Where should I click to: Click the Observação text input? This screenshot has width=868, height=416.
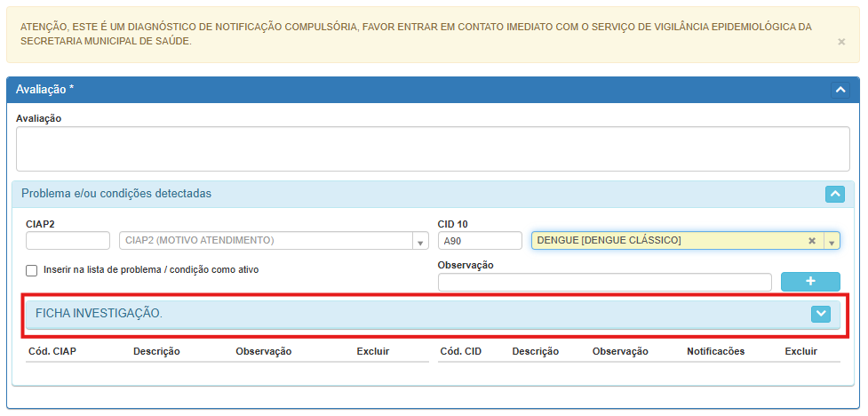click(x=604, y=283)
